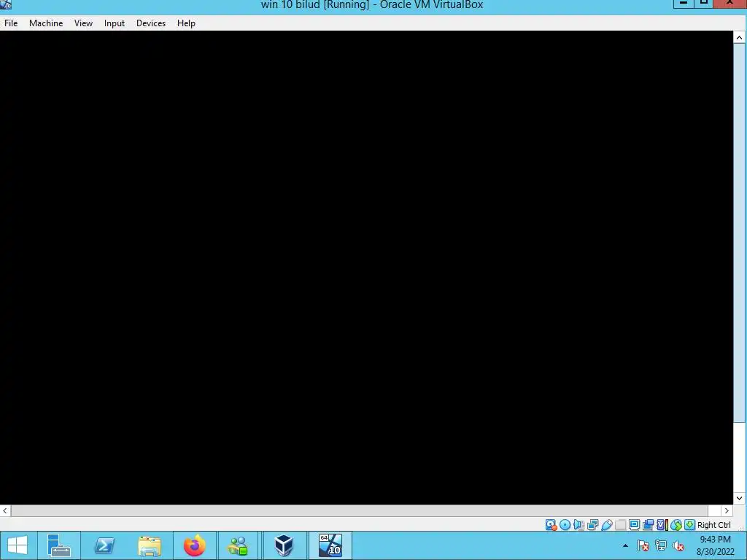Close the VirtualBox VM window
The image size is (747, 560).
pyautogui.click(x=729, y=4)
